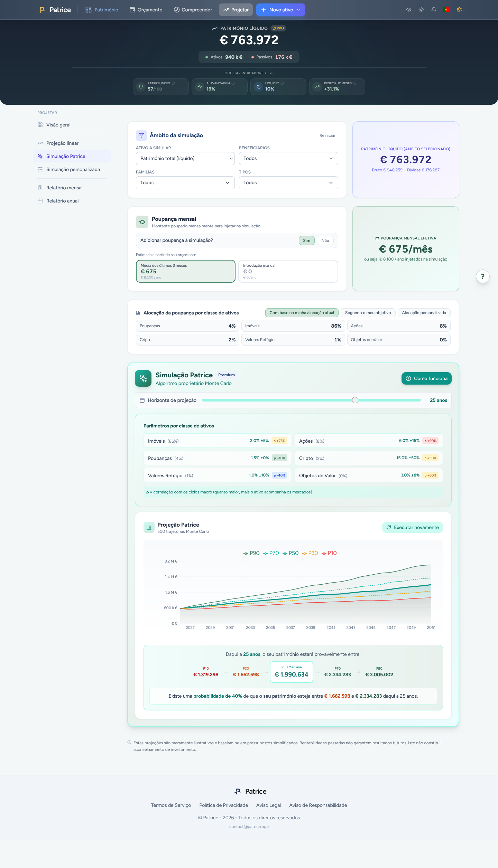This screenshot has width=498, height=868.
Task: Open the question mark help button
Action: (483, 276)
